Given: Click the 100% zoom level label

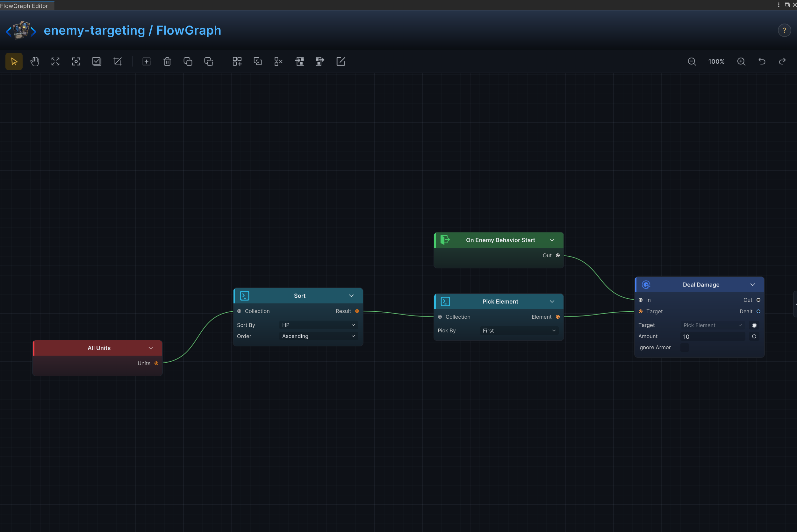Looking at the screenshot, I should point(716,62).
